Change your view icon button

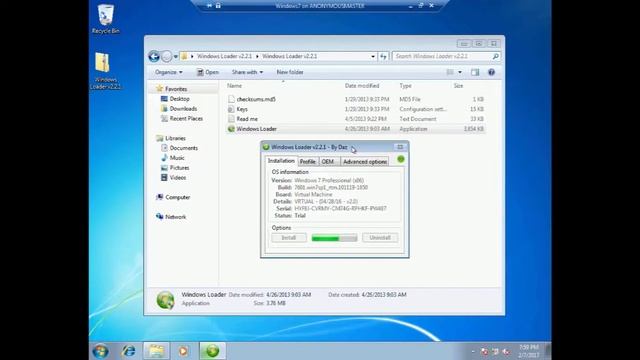(450, 72)
